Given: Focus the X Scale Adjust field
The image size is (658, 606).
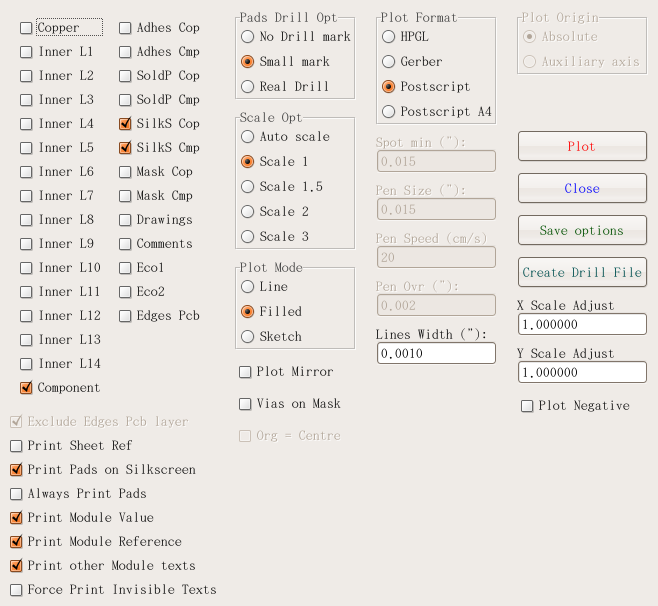Looking at the screenshot, I should [x=581, y=324].
